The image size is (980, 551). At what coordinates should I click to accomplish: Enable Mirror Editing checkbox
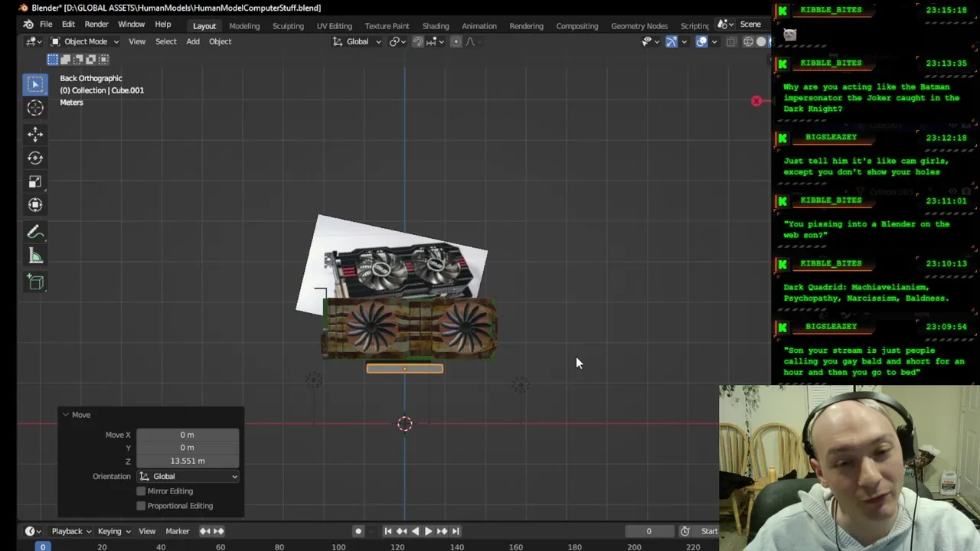pos(141,491)
